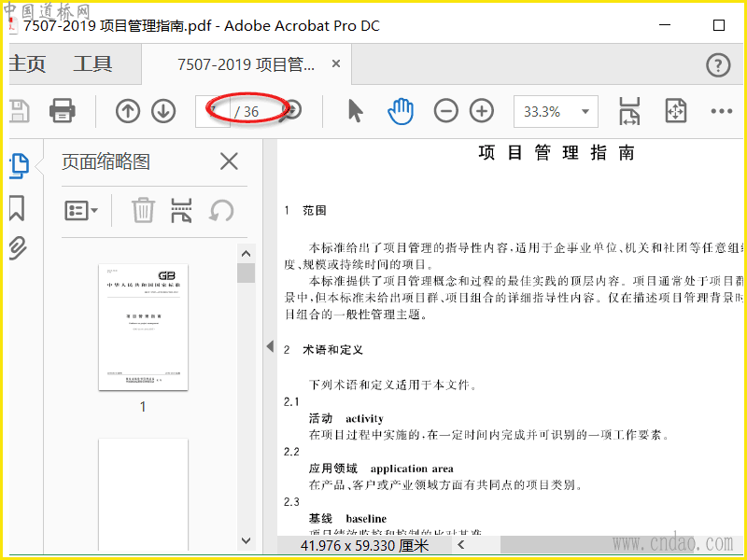Image resolution: width=747 pixels, height=560 pixels.
Task: Open the more tools ellipsis menu
Action: (x=721, y=111)
